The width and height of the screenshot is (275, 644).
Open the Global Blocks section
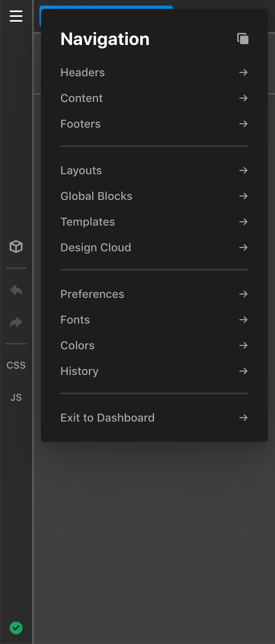96,196
